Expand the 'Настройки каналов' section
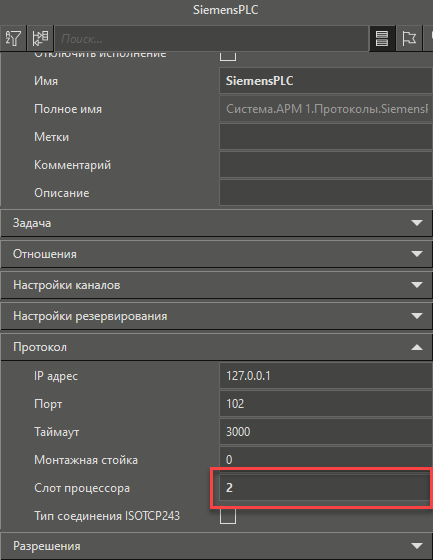This screenshot has width=433, height=560. 216,285
